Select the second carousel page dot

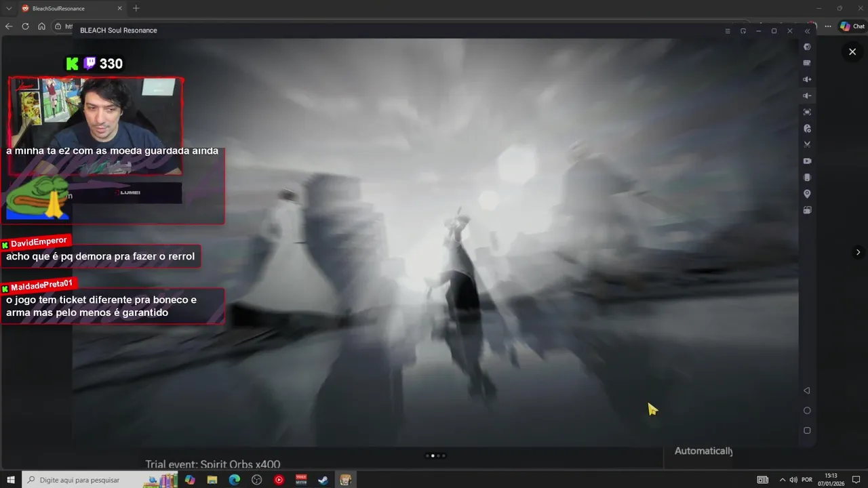click(433, 455)
